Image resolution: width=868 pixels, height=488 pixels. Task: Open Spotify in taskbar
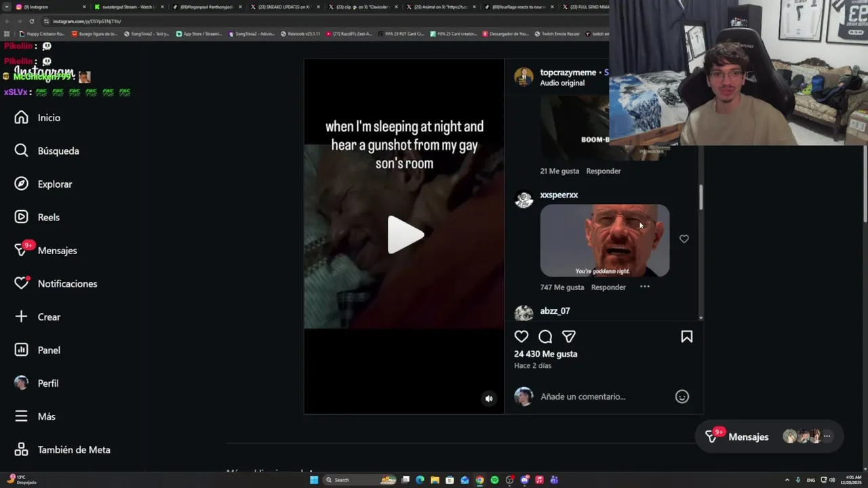494,480
